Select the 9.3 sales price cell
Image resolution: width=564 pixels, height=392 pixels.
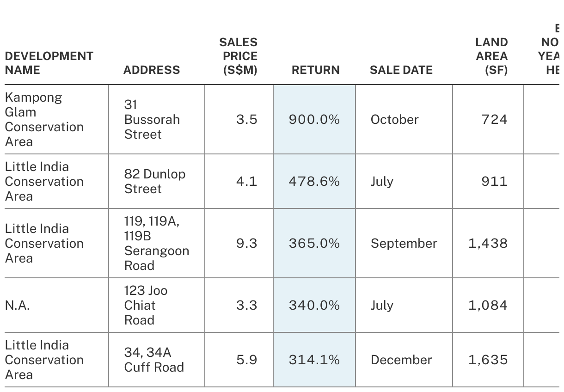click(x=246, y=243)
